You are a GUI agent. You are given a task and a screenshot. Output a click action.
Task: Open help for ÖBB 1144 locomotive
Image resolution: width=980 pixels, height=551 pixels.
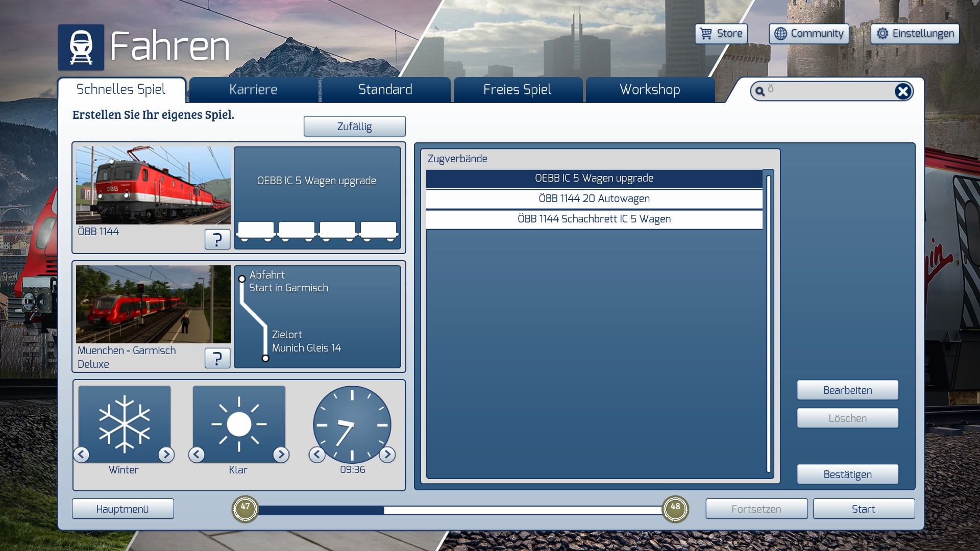(x=217, y=239)
